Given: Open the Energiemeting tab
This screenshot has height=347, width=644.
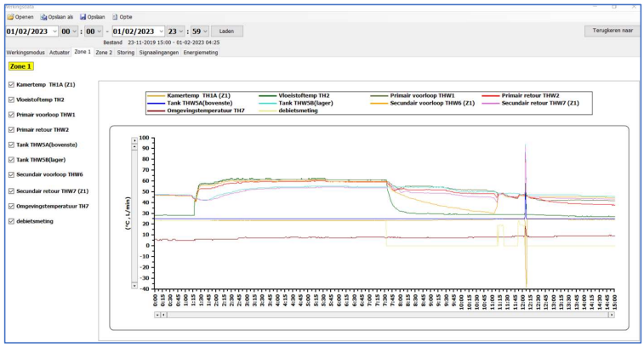Looking at the screenshot, I should pos(201,52).
